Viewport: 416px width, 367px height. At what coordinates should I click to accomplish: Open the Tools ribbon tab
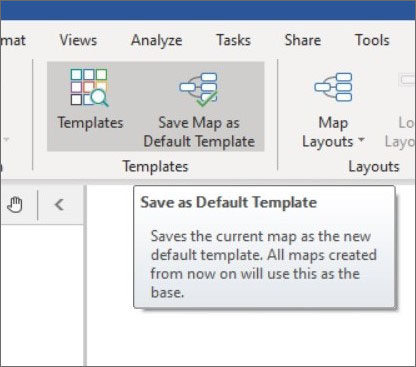pyautogui.click(x=372, y=40)
